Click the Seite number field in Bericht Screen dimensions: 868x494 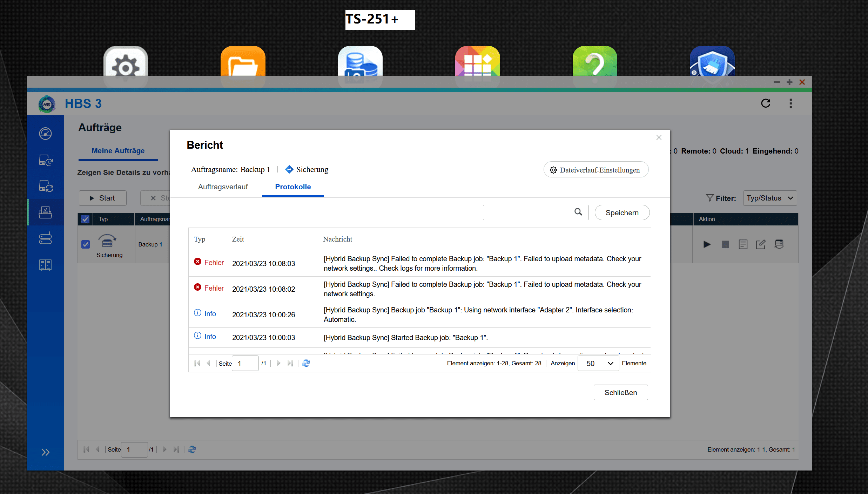[245, 363]
